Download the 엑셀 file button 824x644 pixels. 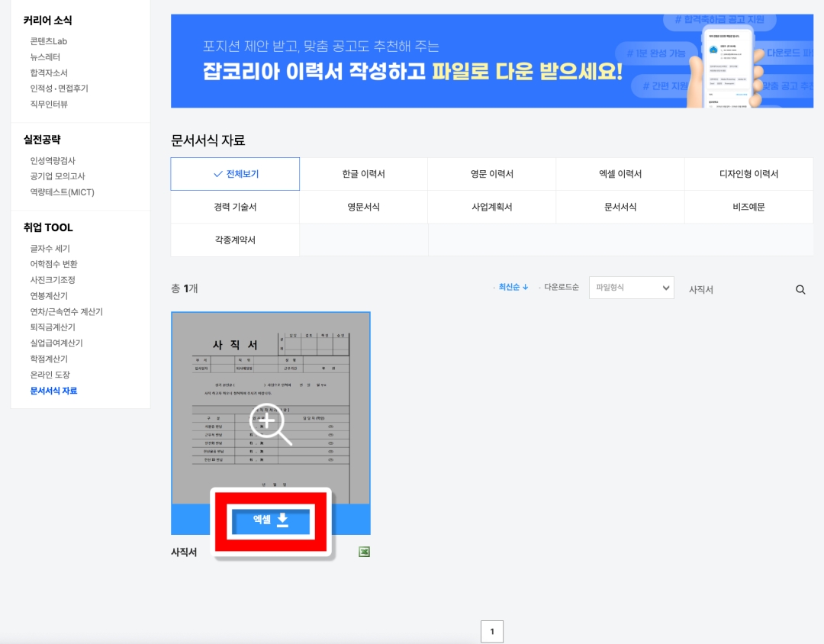pos(271,520)
